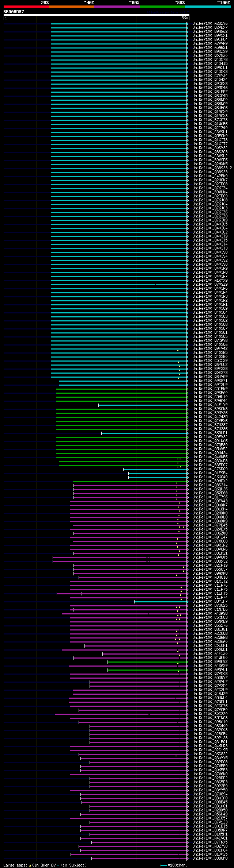Click hit UniRef100_B3FPQ7
The width and height of the screenshot is (234, 868).
[210, 465]
